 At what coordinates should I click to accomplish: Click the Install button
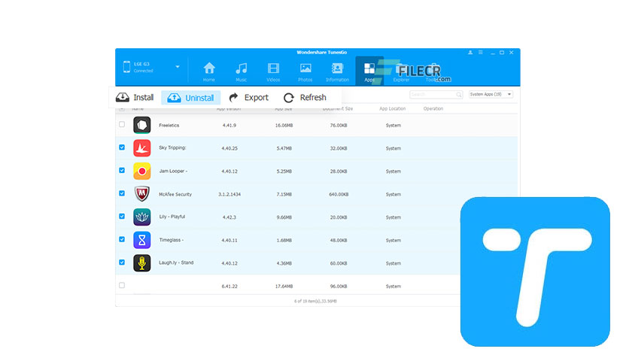point(135,98)
